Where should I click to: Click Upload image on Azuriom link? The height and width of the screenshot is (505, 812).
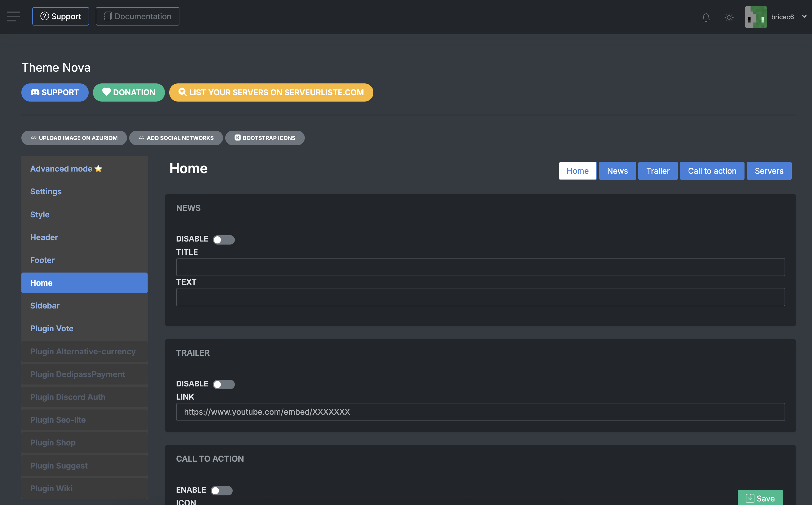[74, 138]
